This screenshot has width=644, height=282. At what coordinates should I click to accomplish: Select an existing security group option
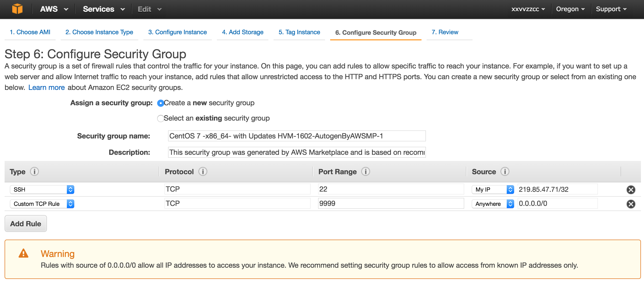(x=160, y=119)
